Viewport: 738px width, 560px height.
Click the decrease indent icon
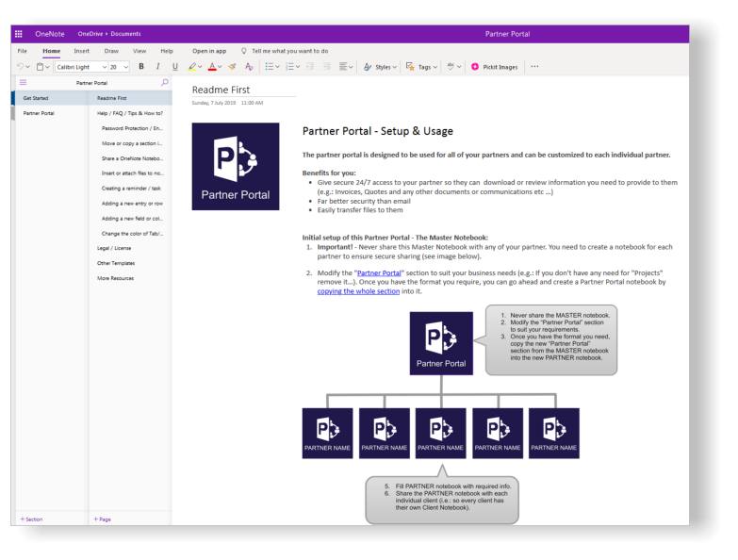click(310, 67)
